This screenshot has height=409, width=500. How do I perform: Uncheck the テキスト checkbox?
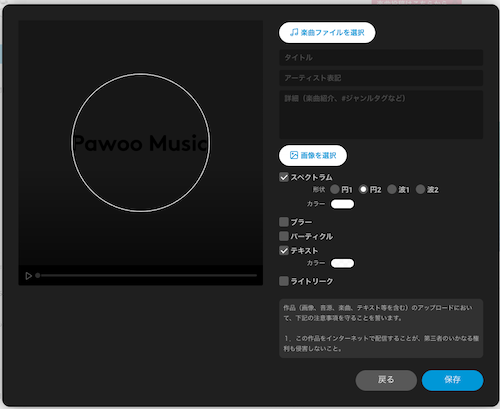point(284,251)
